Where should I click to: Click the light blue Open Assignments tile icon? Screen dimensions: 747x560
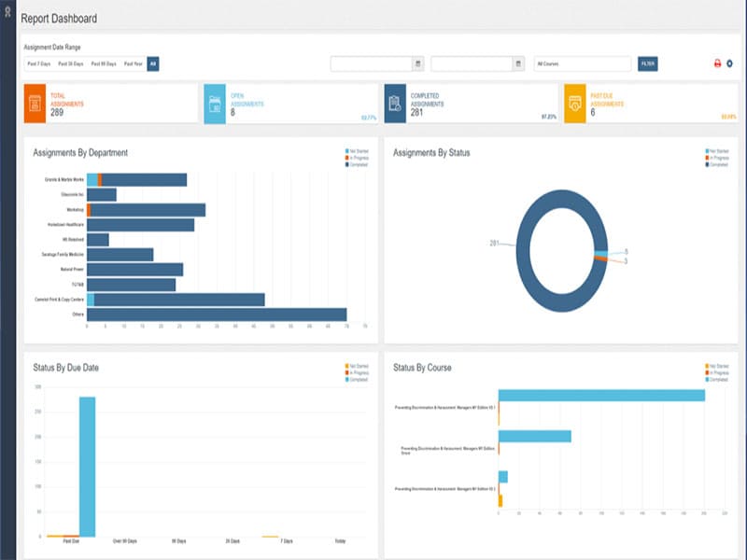click(x=215, y=103)
